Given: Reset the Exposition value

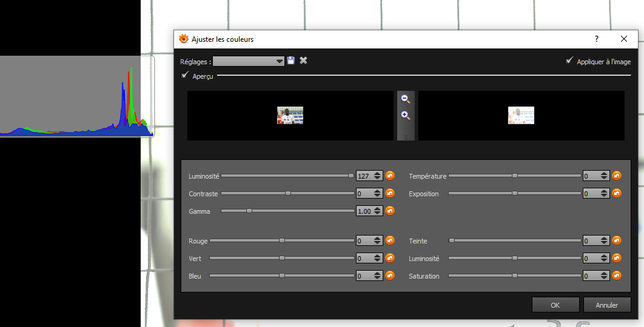Looking at the screenshot, I should (617, 193).
